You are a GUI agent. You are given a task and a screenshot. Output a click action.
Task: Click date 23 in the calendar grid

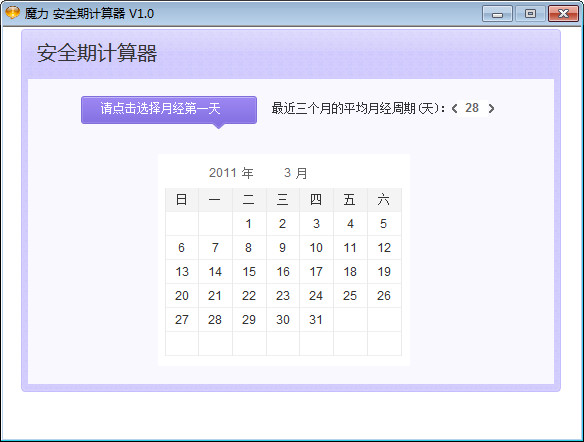tap(283, 296)
